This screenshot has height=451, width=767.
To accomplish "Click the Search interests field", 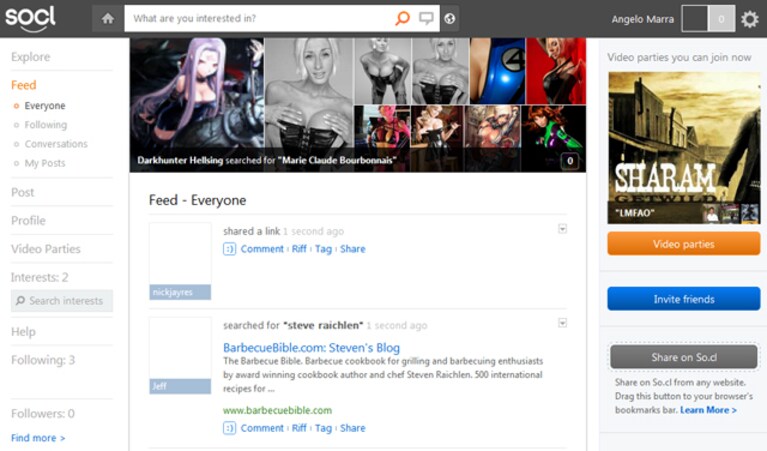I will pos(62,300).
